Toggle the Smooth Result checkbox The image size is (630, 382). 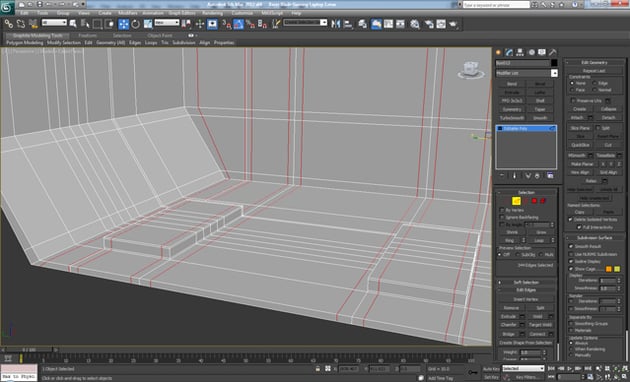571,246
